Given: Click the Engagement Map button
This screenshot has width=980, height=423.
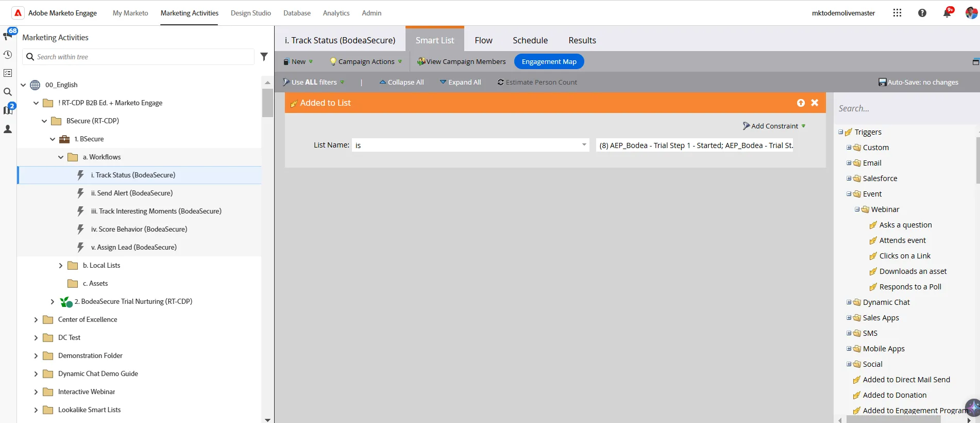Looking at the screenshot, I should click(x=549, y=61).
